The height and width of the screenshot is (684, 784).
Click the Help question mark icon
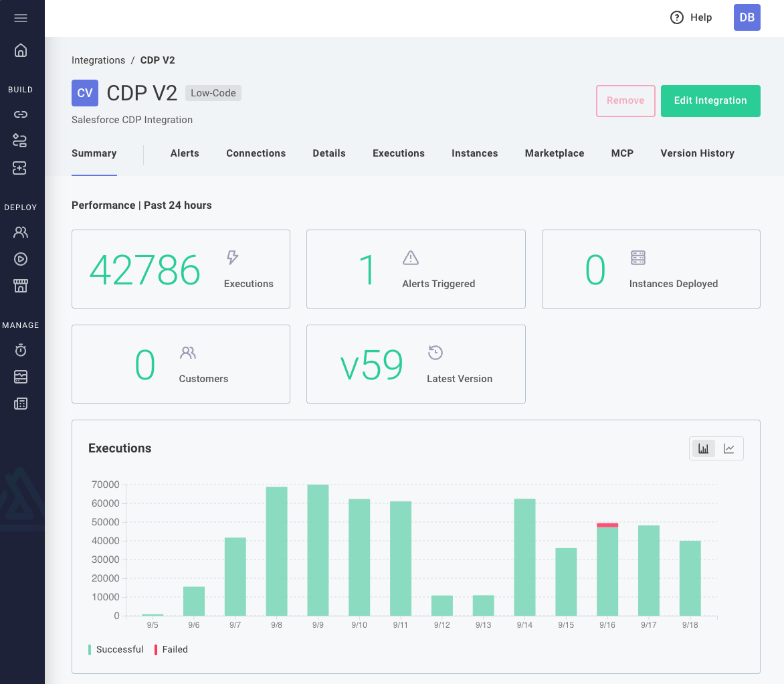pyautogui.click(x=676, y=17)
